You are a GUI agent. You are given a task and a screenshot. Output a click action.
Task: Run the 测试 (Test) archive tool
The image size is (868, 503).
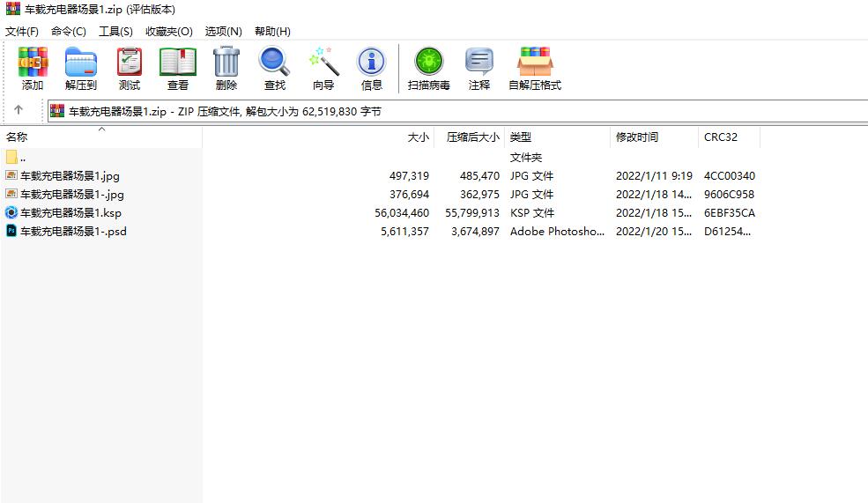[130, 69]
